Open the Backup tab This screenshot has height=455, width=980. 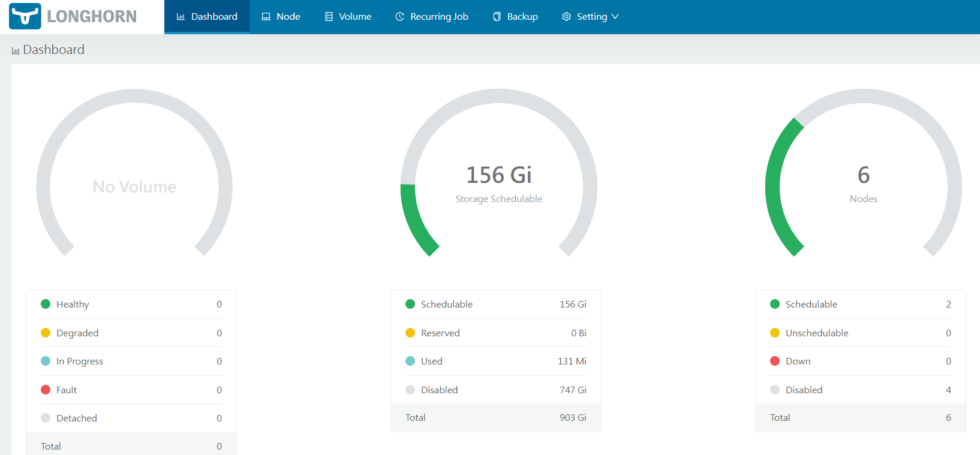click(x=515, y=17)
